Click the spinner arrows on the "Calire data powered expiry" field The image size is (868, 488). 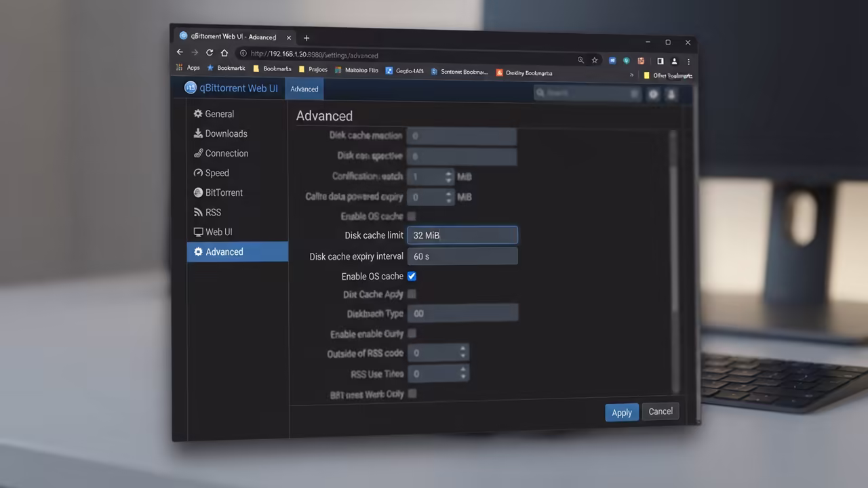point(448,197)
